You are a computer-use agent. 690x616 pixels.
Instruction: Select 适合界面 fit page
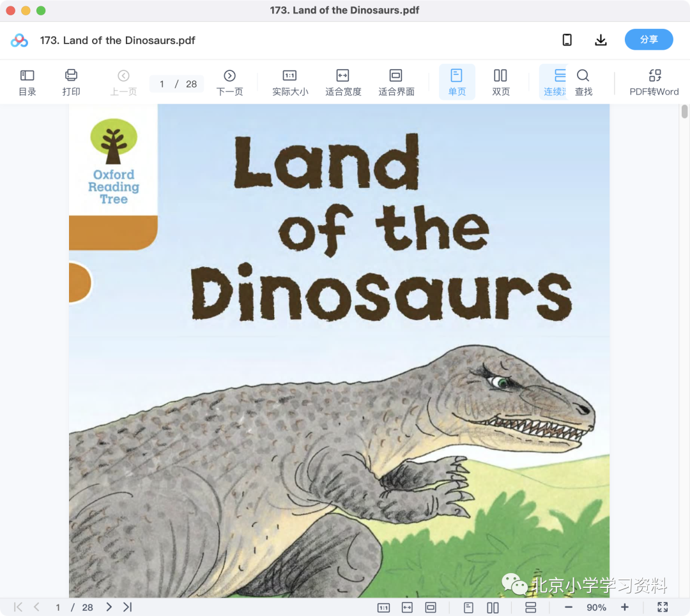point(396,82)
